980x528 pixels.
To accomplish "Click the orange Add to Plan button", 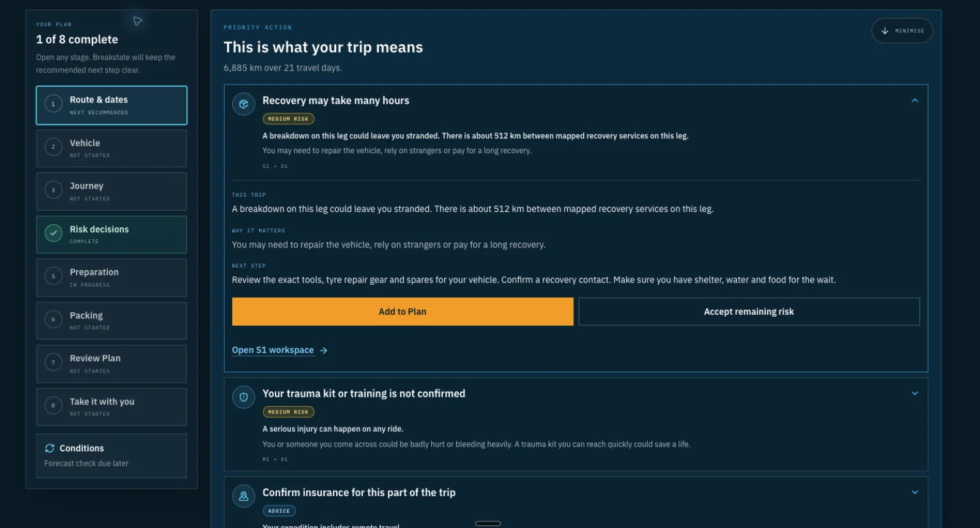I will tap(402, 311).
